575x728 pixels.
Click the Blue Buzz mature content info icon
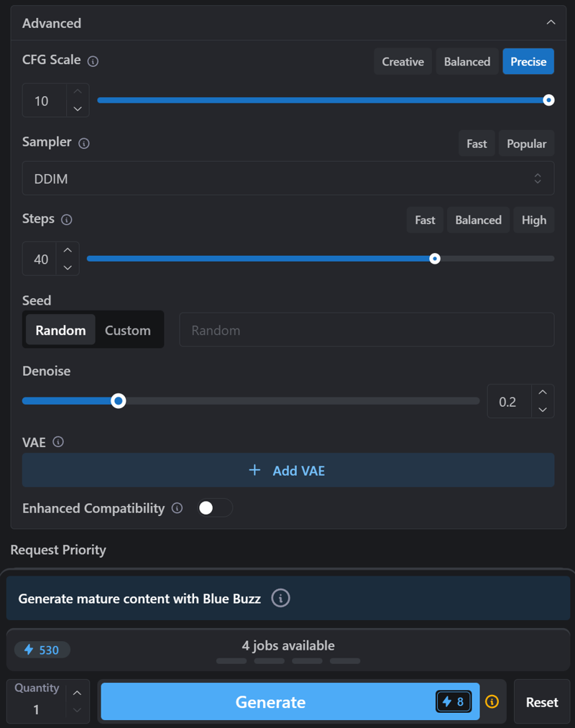280,598
